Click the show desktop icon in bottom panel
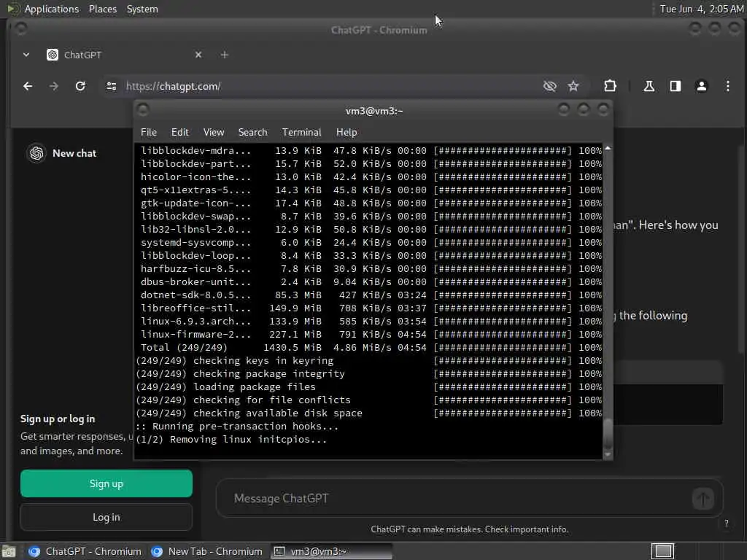Screen dimensions: 747x560 click(x=9, y=551)
